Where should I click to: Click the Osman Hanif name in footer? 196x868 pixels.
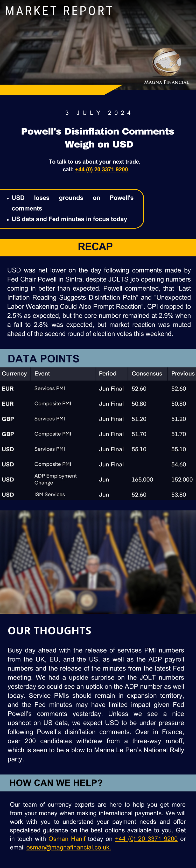[x=67, y=839]
